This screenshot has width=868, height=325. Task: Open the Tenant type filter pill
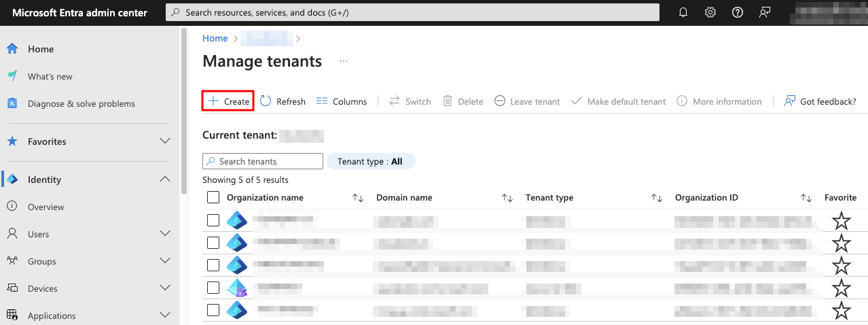click(x=371, y=161)
